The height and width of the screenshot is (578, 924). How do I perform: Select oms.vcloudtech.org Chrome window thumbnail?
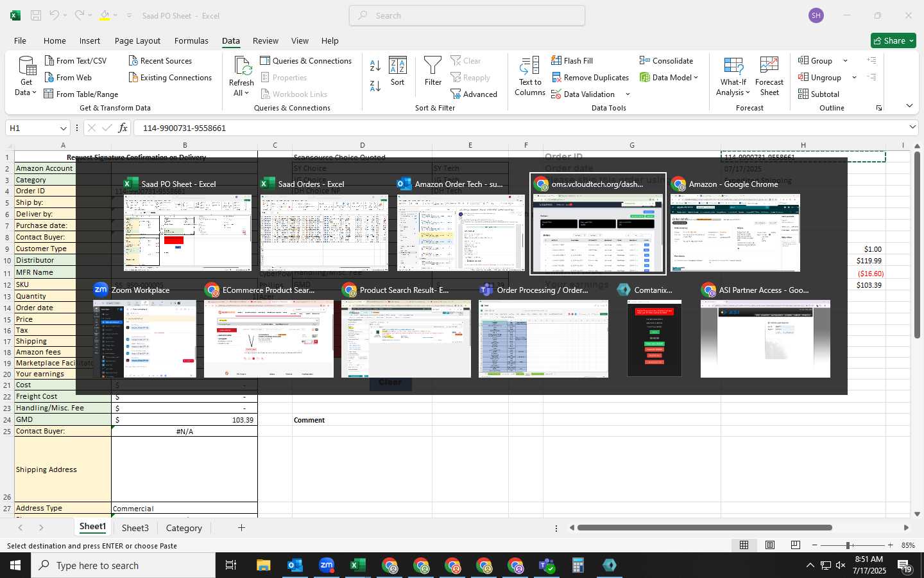[x=598, y=223]
